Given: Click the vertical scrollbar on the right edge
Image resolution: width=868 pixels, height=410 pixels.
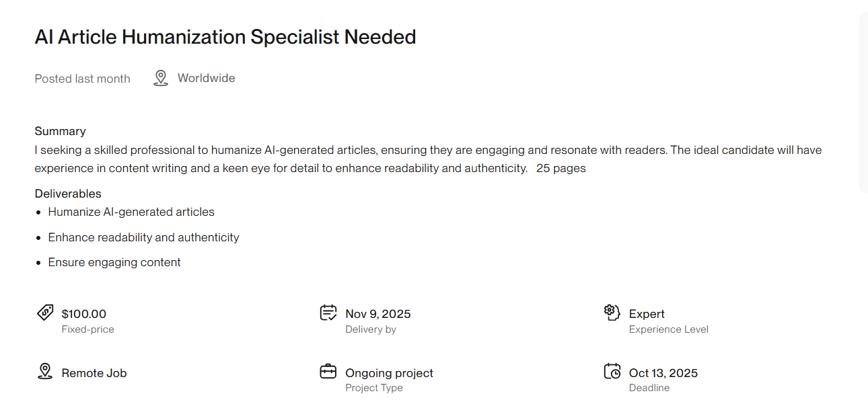Looking at the screenshot, I should point(863,101).
